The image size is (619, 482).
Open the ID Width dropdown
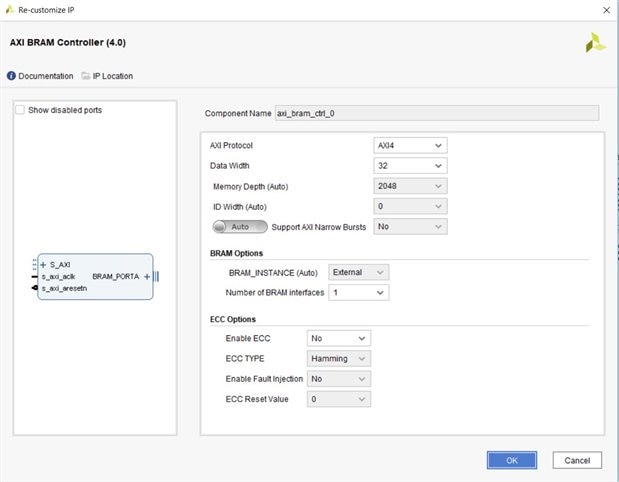click(410, 206)
